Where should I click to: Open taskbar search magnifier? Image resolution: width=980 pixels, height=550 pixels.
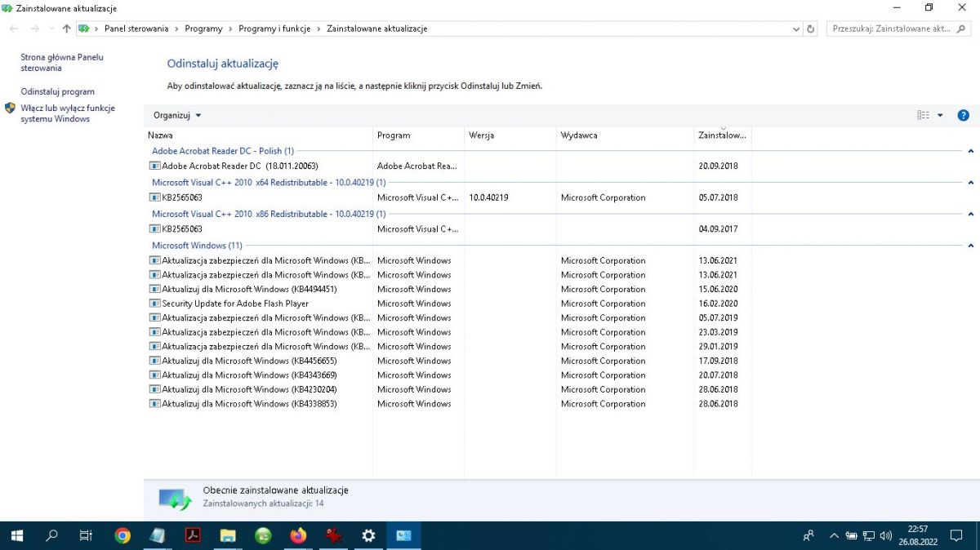pos(52,536)
